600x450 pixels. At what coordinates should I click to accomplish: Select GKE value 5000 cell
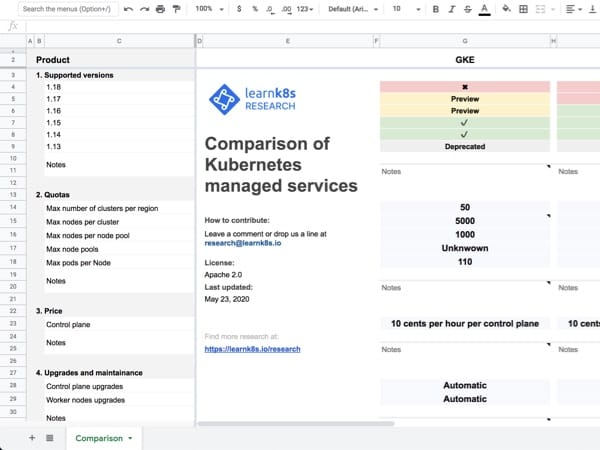coord(465,221)
